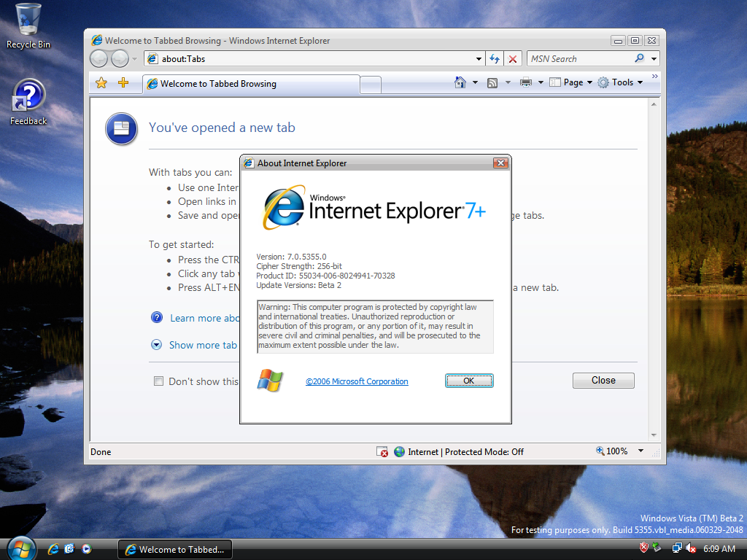Click the search magnifier icon
This screenshot has width=747, height=560.
(639, 58)
